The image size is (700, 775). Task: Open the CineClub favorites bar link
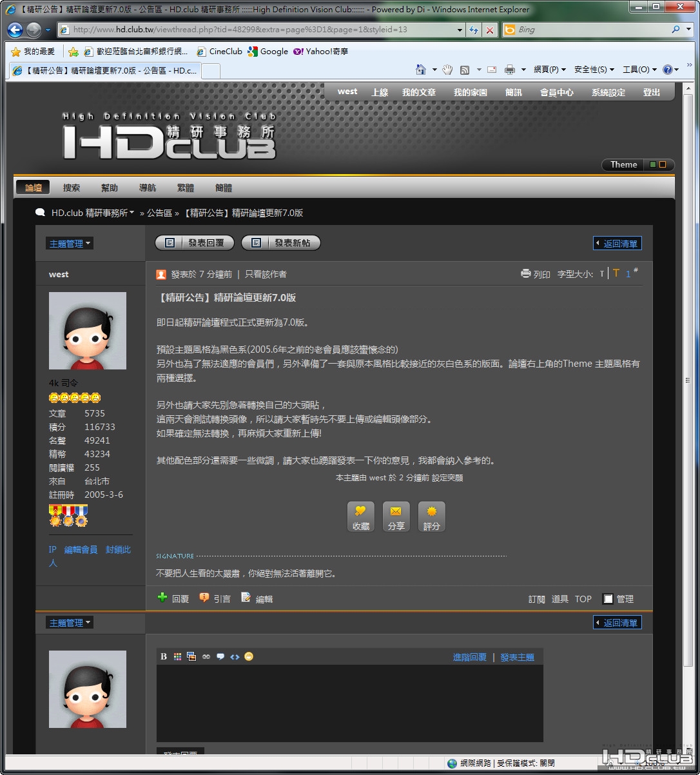(x=220, y=52)
